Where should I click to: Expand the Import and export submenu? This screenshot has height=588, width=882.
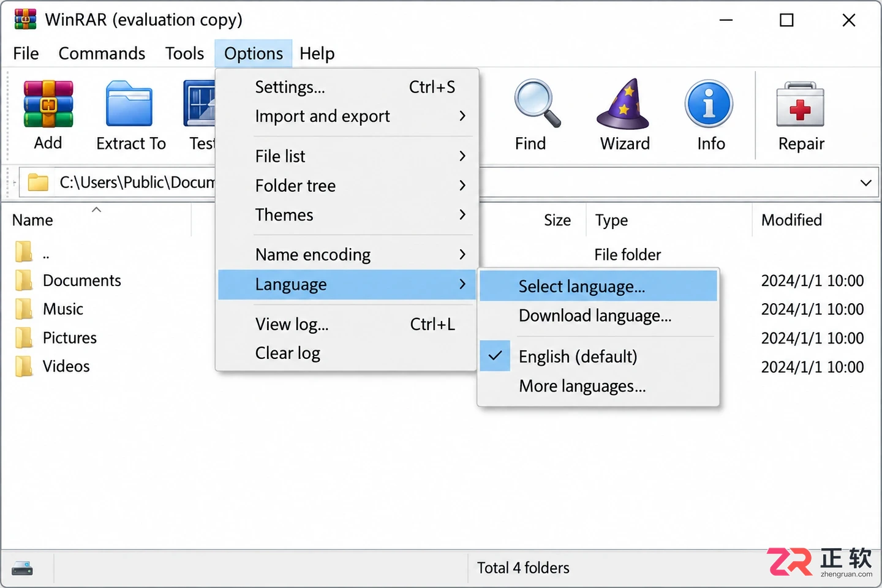tap(347, 116)
